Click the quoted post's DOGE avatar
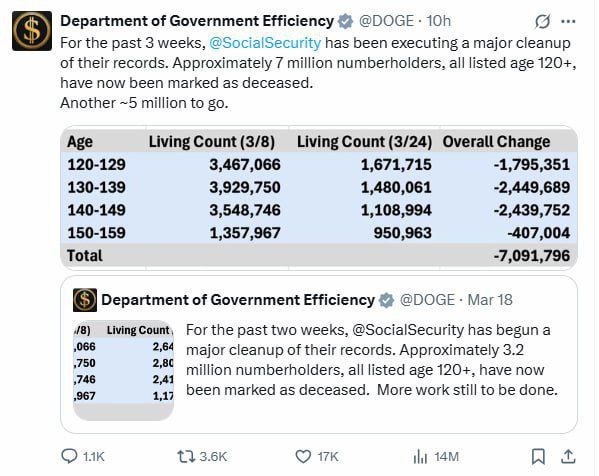This screenshot has height=476, width=599. [85, 300]
